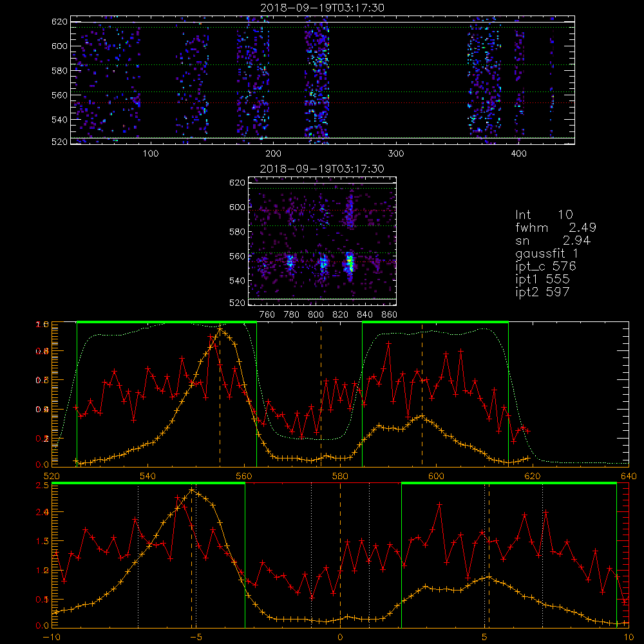Select the "ipt1 555" readout line
Screen dimensions: 644x644
click(x=542, y=279)
